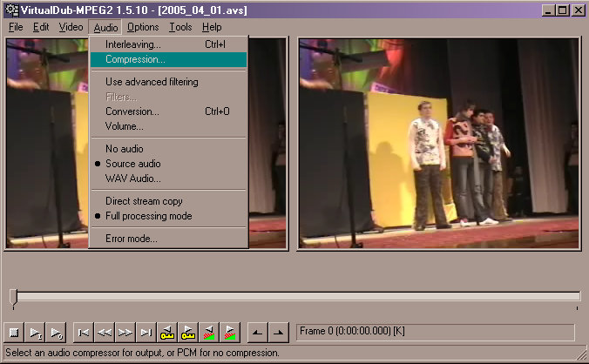Open the Video menu
The image size is (589, 364).
click(x=71, y=27)
